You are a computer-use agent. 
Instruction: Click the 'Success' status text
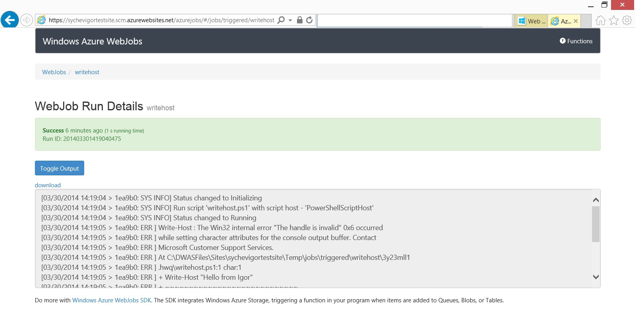pos(53,131)
